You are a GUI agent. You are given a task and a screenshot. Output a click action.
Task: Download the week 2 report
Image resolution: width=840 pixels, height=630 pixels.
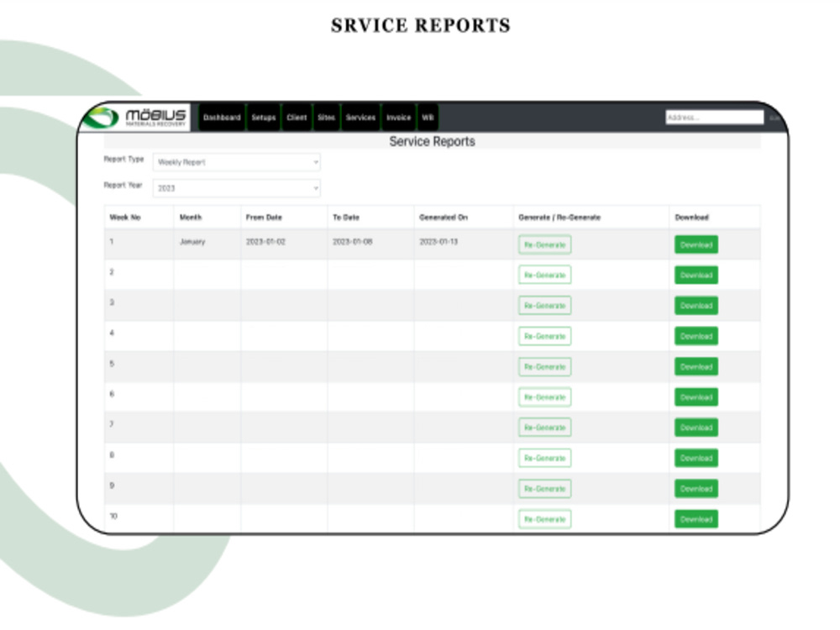[x=696, y=275]
